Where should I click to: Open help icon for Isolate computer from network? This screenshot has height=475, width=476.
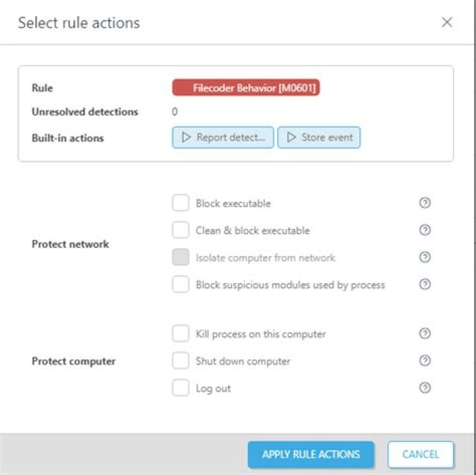(x=425, y=257)
